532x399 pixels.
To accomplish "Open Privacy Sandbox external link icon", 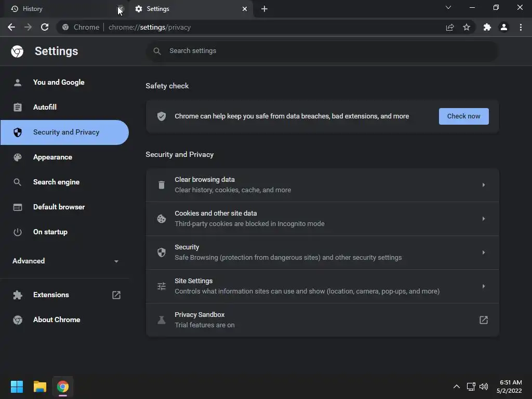I will [484, 320].
